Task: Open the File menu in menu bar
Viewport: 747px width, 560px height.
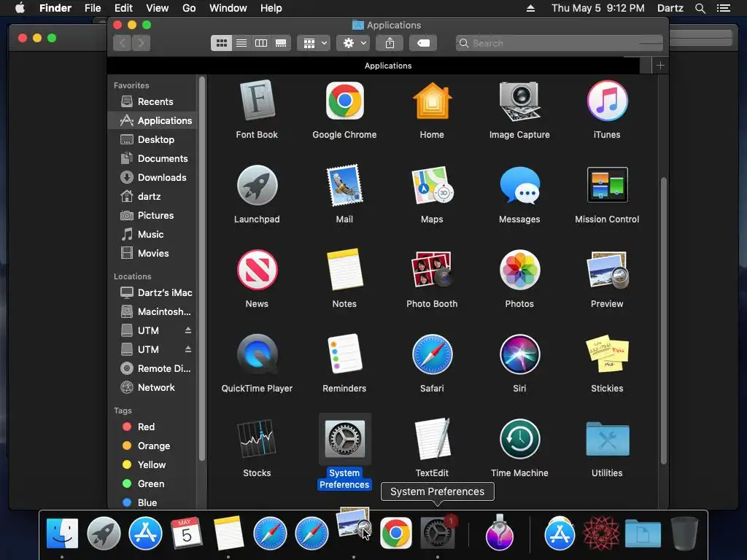Action: (93, 8)
